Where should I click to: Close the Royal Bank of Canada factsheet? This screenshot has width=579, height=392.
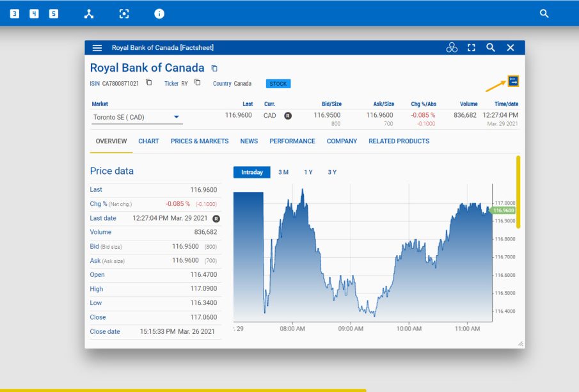[511, 47]
